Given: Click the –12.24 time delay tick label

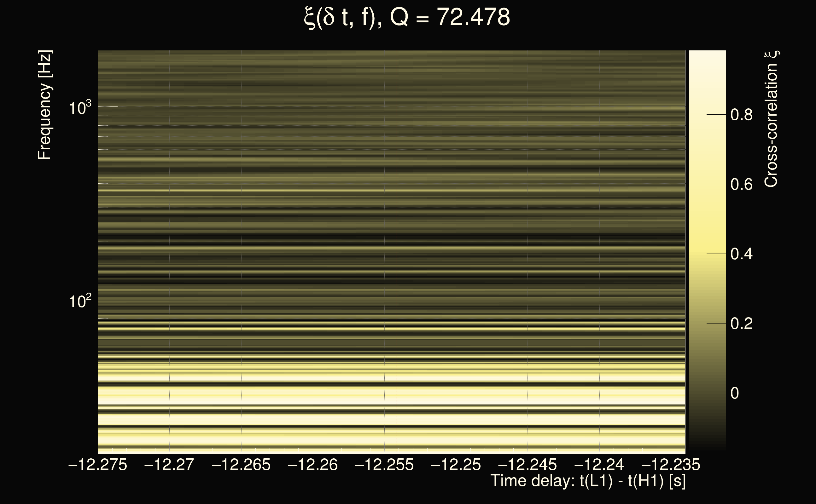Looking at the screenshot, I should pos(599,465).
